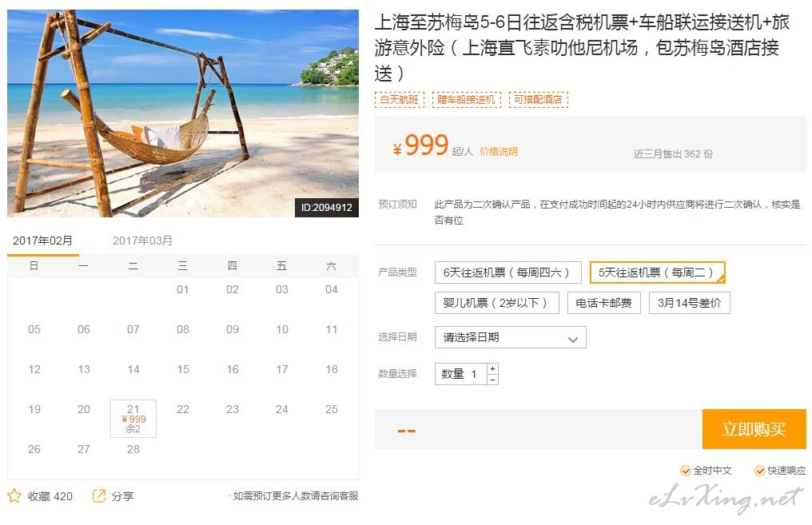Click the 数量 quantity input field
The height and width of the screenshot is (525, 812).
tap(461, 374)
